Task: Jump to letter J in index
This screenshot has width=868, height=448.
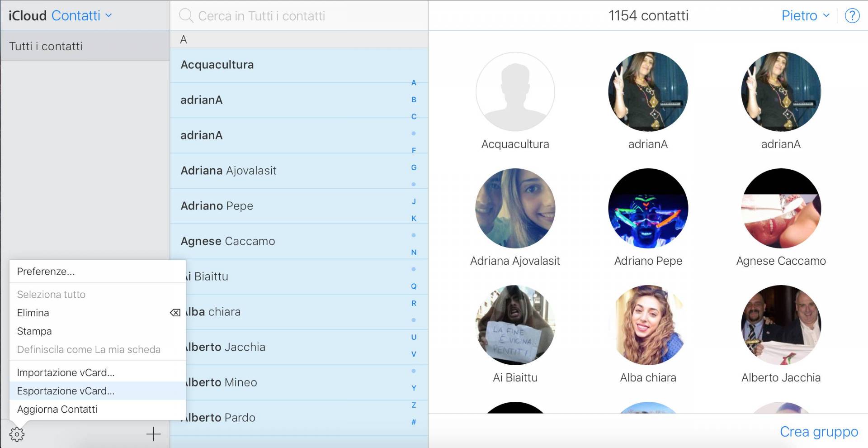Action: click(414, 201)
